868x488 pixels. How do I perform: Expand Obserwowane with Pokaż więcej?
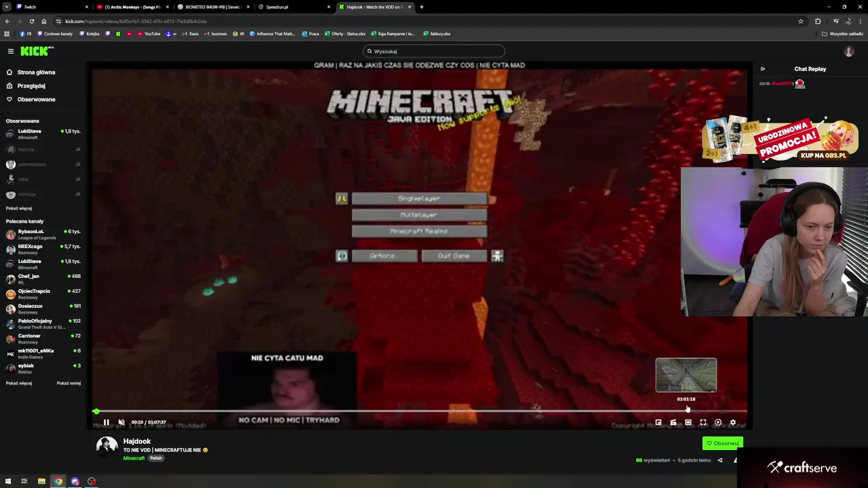[x=19, y=208]
